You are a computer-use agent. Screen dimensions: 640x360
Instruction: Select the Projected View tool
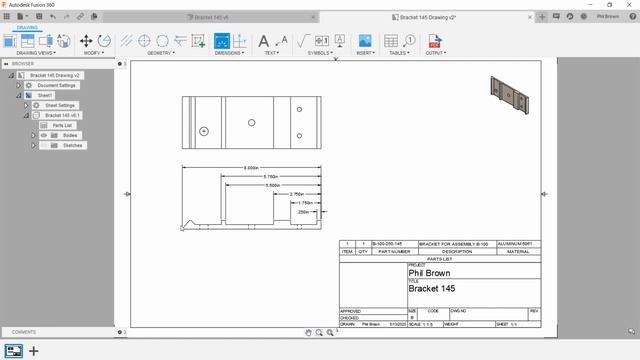pos(28,41)
